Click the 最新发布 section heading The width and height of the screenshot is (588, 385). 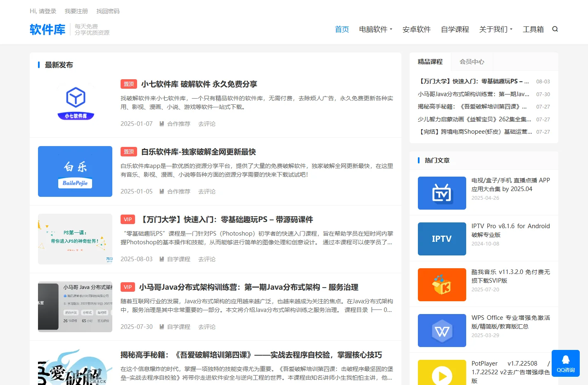click(59, 65)
